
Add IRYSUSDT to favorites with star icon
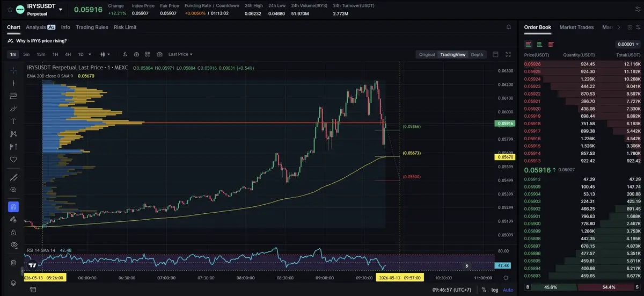click(9, 9)
